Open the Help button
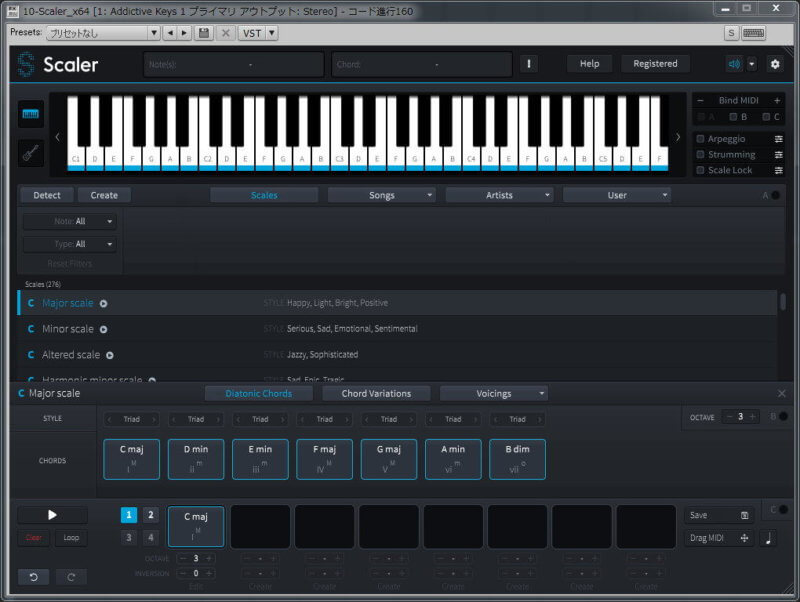 click(x=589, y=64)
